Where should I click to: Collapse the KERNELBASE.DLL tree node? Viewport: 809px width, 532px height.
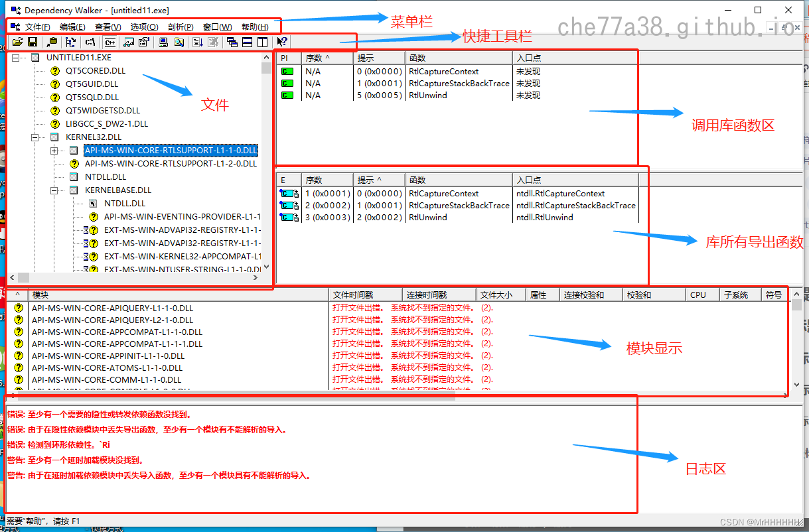[54, 190]
